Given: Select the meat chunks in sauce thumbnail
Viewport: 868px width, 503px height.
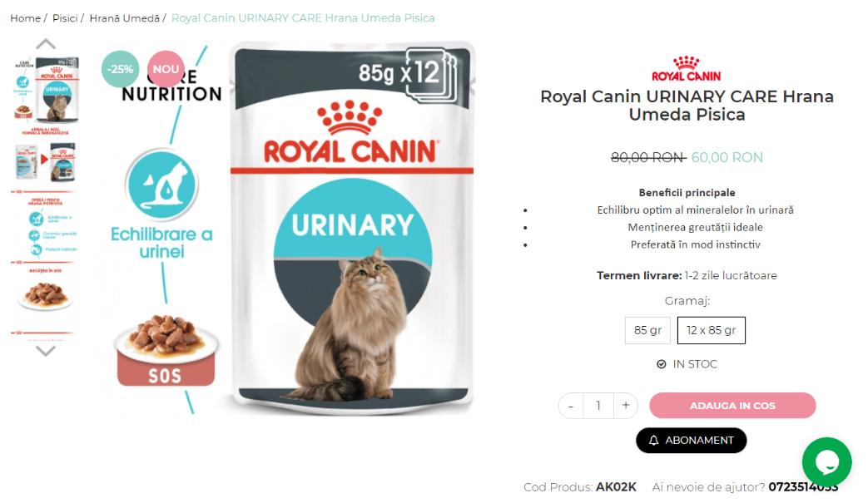Looking at the screenshot, I should coord(46,294).
